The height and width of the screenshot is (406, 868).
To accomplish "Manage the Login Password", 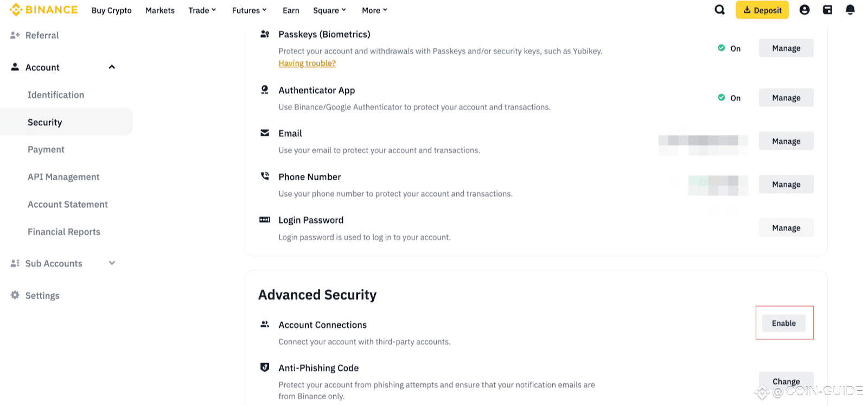I will pyautogui.click(x=786, y=228).
